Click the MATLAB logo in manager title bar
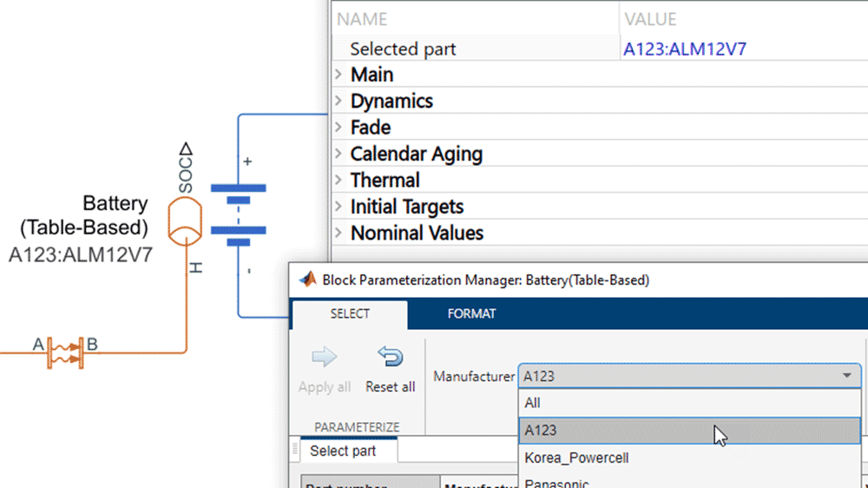The height and width of the screenshot is (488, 868). [306, 280]
